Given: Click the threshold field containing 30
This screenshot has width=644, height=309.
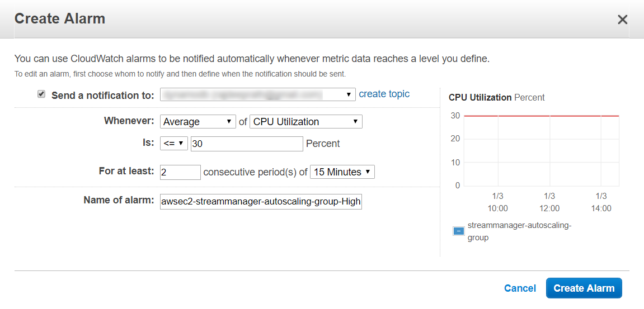Looking at the screenshot, I should click(x=247, y=144).
